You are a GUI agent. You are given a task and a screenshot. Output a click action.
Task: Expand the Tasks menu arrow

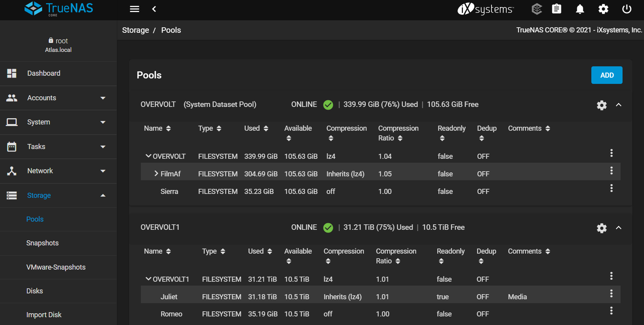pyautogui.click(x=103, y=147)
